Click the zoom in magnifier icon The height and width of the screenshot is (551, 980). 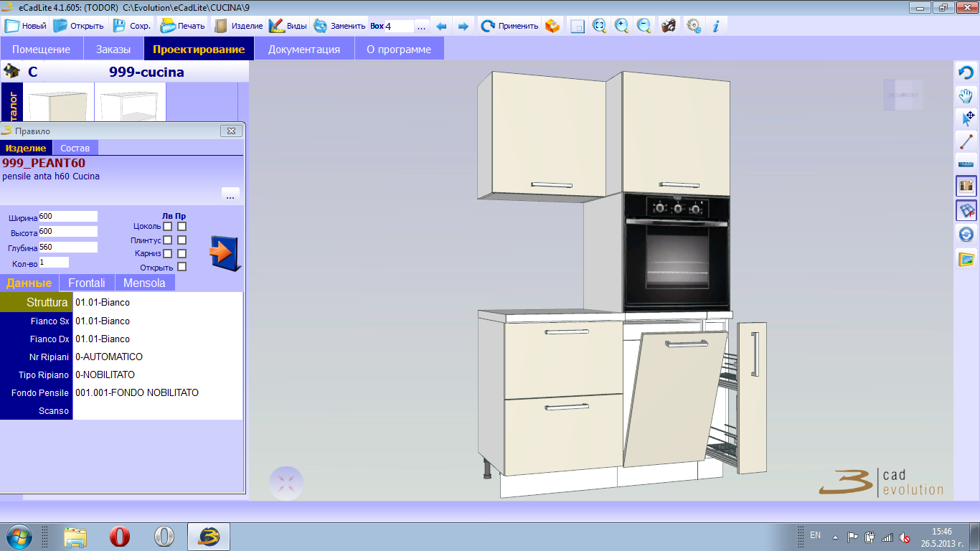621,26
